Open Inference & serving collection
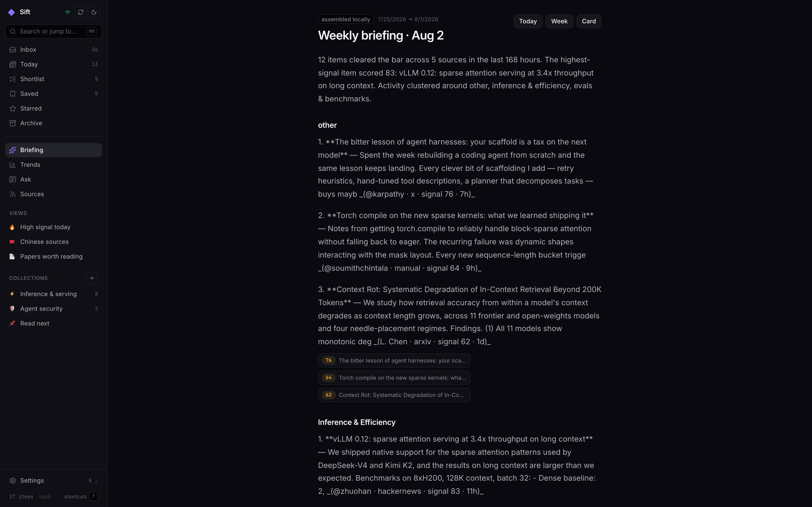Viewport: 812px width, 507px height. point(53,294)
